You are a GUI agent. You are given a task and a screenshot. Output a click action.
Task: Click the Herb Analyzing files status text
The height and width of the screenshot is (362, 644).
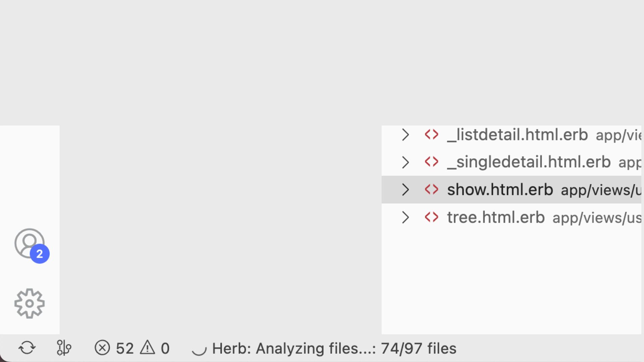pyautogui.click(x=334, y=348)
